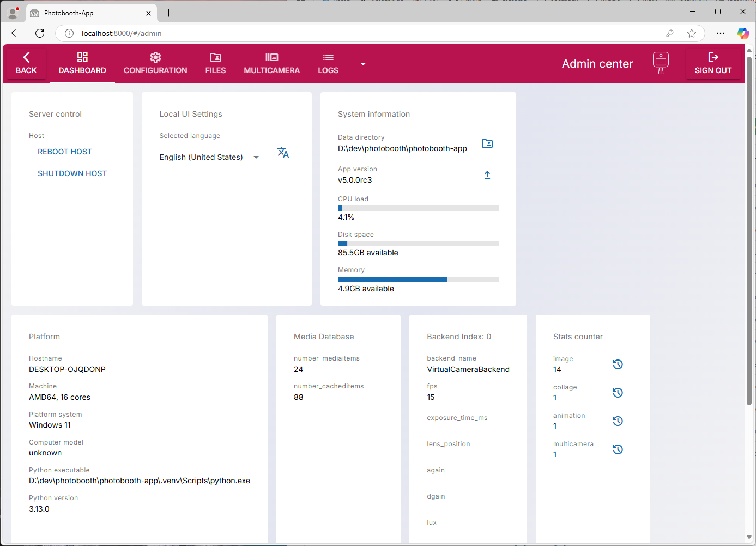Open a new browser tab
This screenshot has width=756, height=546.
(169, 13)
